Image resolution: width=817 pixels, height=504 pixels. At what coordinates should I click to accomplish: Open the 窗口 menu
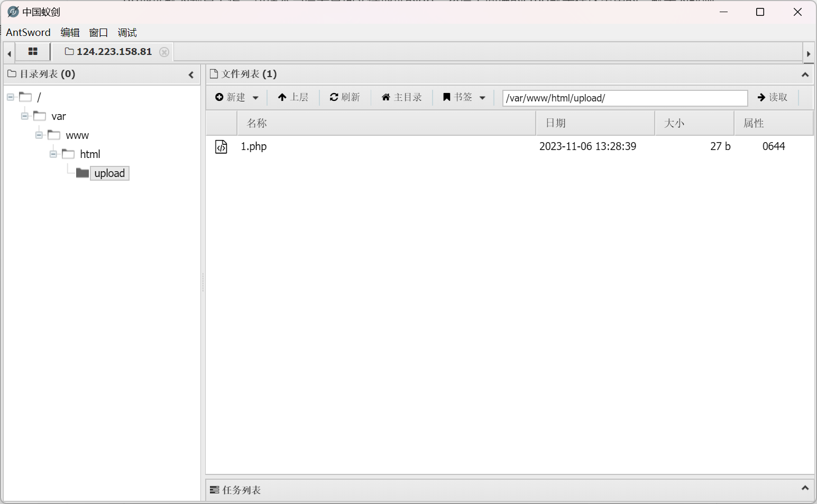pos(98,32)
